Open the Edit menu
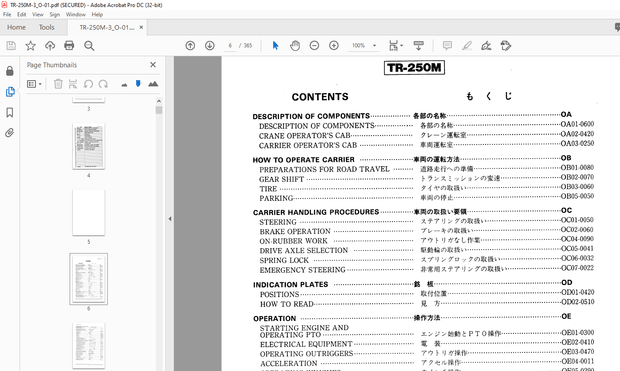 click(21, 15)
